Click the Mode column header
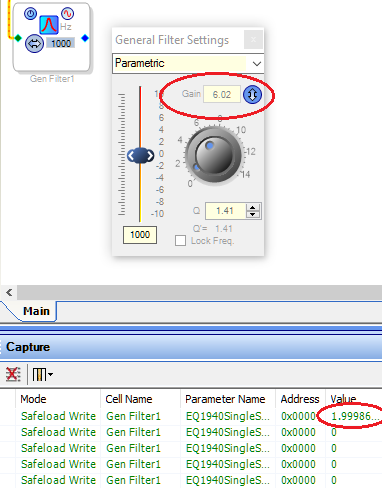This screenshot has height=488, width=382. click(58, 399)
